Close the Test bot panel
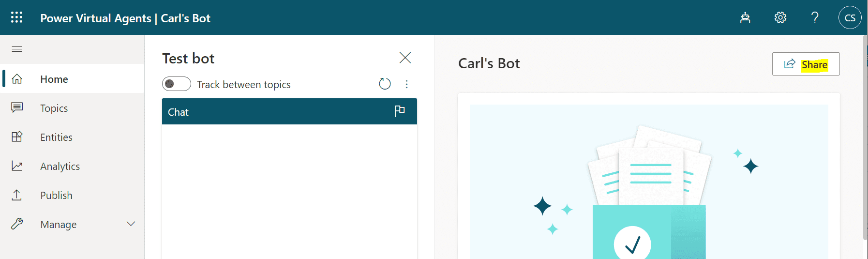This screenshot has height=259, width=868. pos(405,58)
